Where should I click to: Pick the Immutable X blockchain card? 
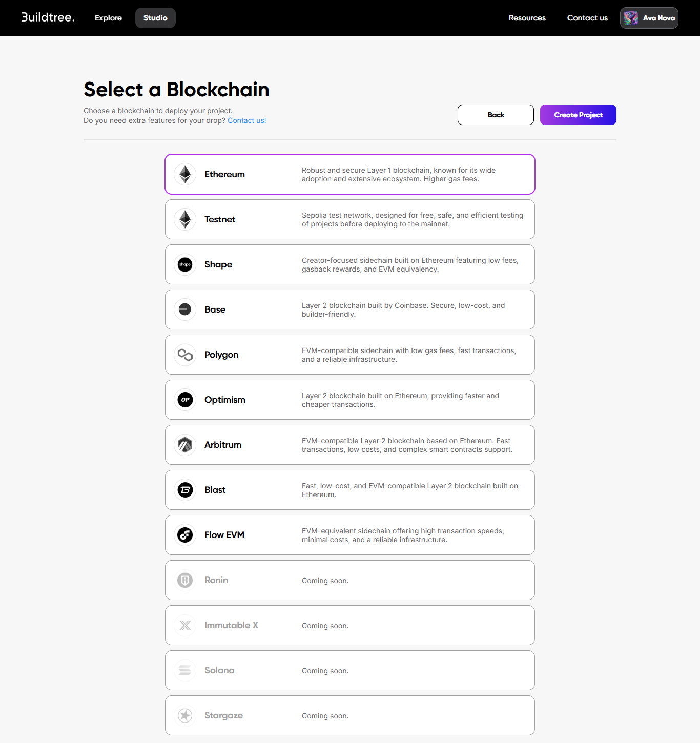(349, 625)
